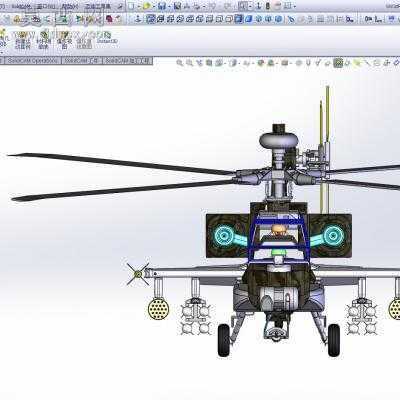Click the Previous View icon in the heads-up toolbar
Image resolution: width=400 pixels, height=400 pixels.
199,62
